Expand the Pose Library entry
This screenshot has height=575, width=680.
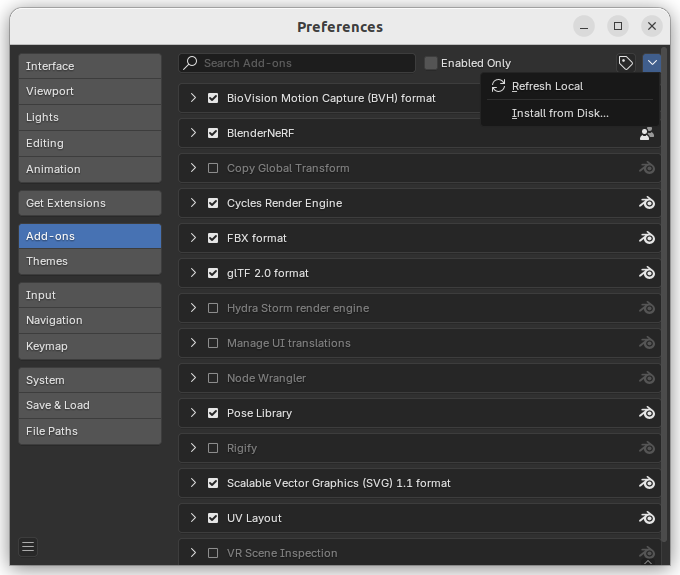pyautogui.click(x=193, y=413)
